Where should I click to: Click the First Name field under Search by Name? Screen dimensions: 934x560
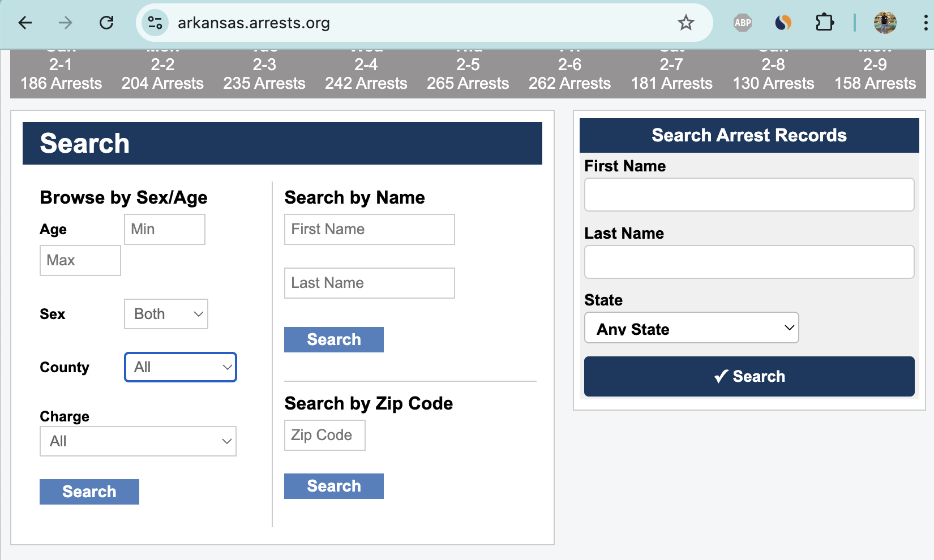click(369, 229)
